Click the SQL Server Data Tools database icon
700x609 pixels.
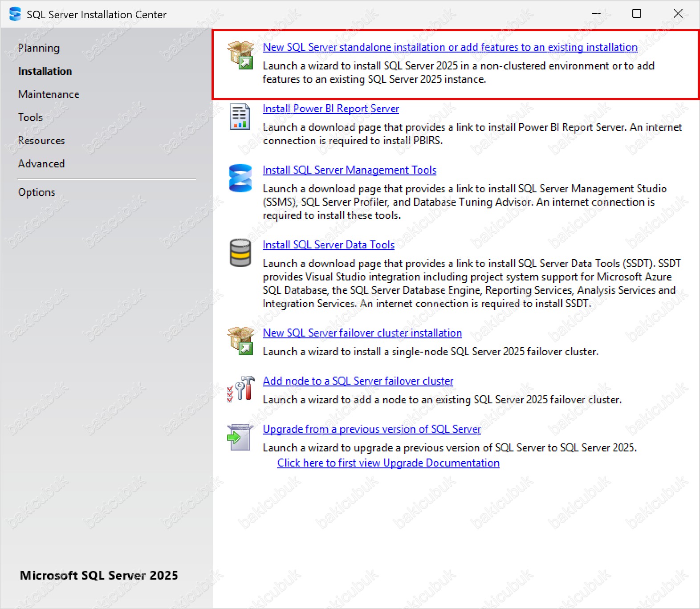pyautogui.click(x=240, y=253)
